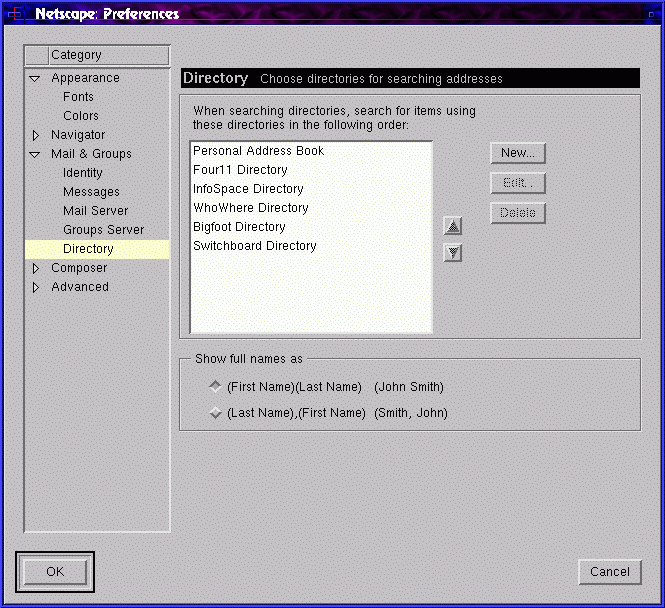Image resolution: width=665 pixels, height=608 pixels.
Task: Select Four11 Directory in list
Action: pos(311,170)
